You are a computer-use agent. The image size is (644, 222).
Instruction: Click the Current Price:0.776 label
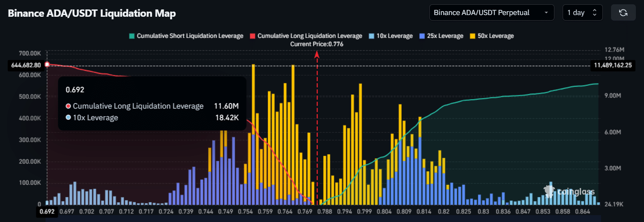(317, 44)
